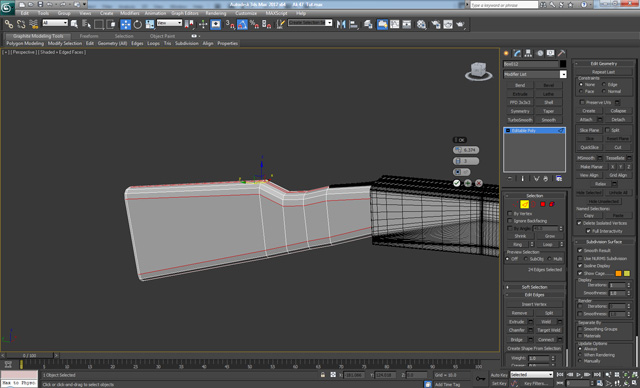Select Face constraint radio button
The image size is (640, 388).
pos(581,91)
